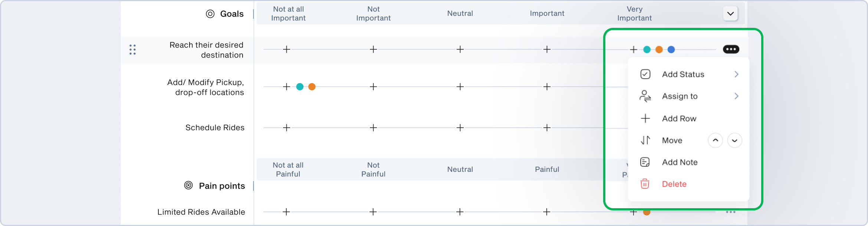Click the teal dot on Add/Modify Pickup row
Screen dimensions: 868x226
tap(300, 87)
